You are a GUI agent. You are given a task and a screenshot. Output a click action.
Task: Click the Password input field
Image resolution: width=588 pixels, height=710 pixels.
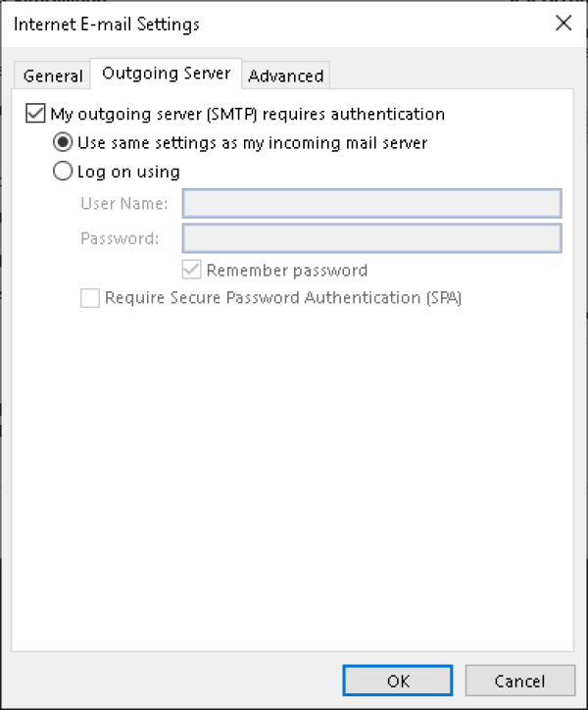tap(371, 238)
